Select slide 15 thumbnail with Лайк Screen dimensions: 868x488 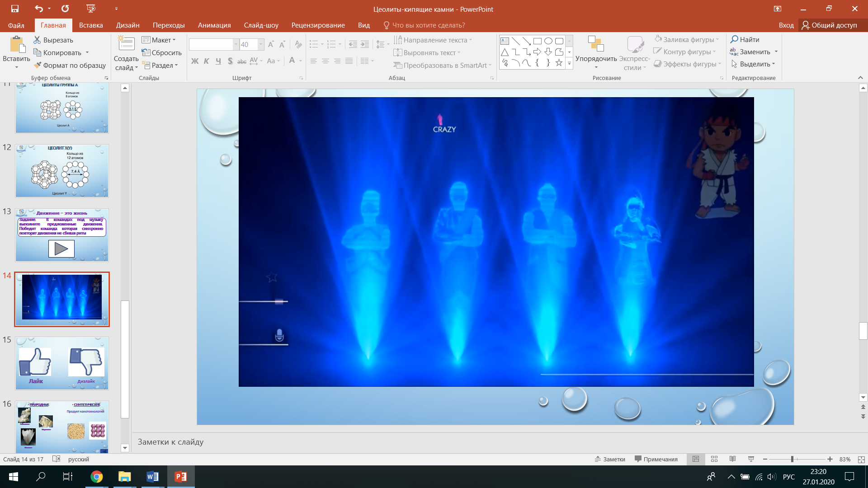pyautogui.click(x=62, y=363)
